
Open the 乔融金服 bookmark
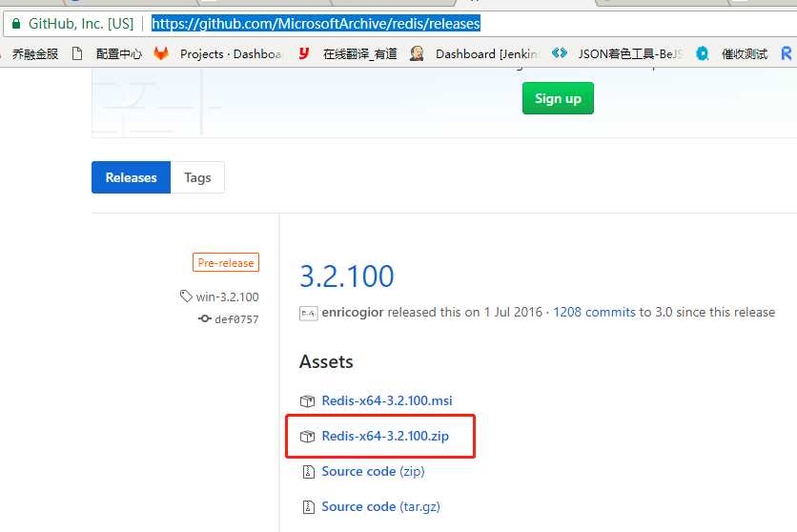(x=35, y=53)
